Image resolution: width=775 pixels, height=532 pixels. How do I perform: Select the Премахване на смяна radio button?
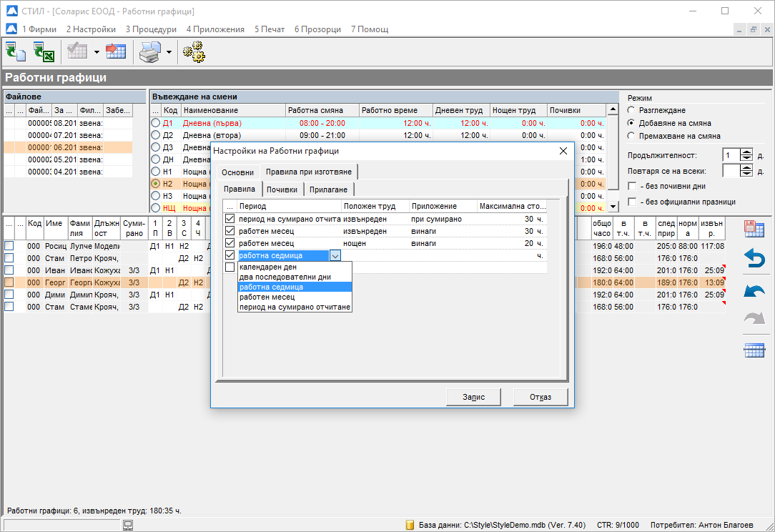pos(631,136)
